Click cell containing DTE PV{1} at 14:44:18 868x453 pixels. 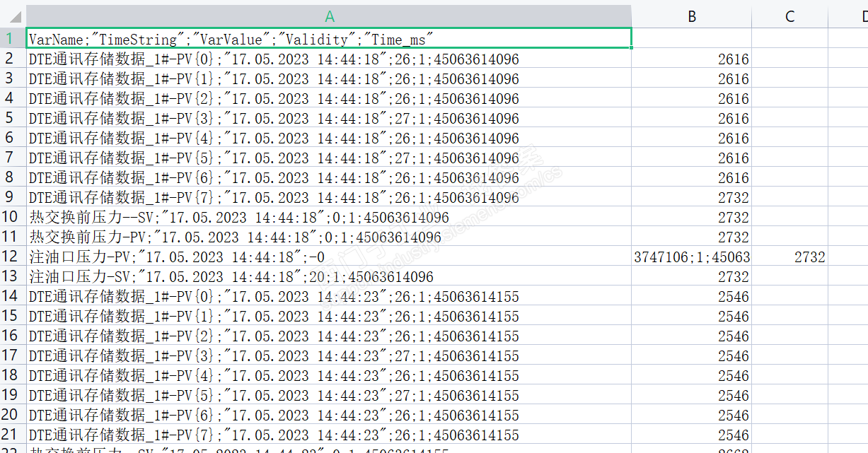click(x=329, y=78)
